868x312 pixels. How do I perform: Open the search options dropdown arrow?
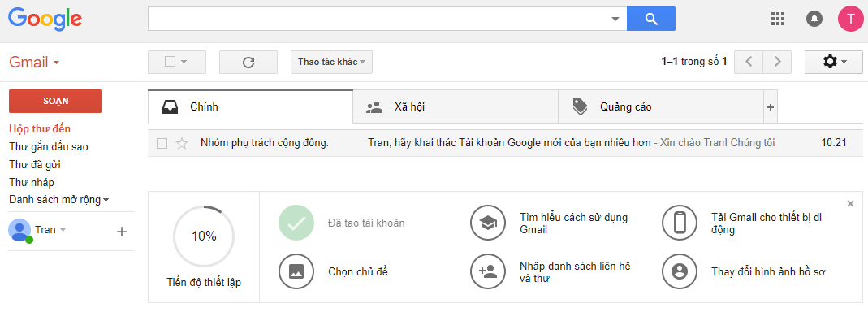615,19
